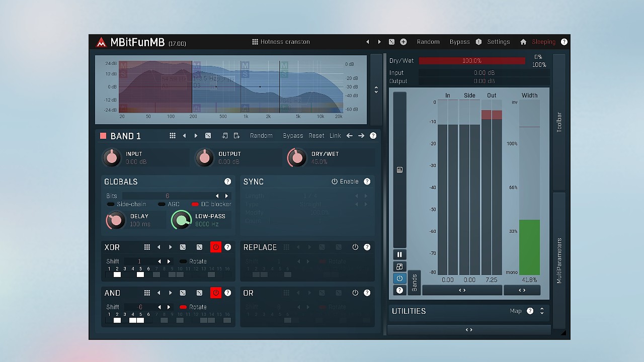Click the meter popup window icon
This screenshot has height=362, width=644.
(399, 266)
